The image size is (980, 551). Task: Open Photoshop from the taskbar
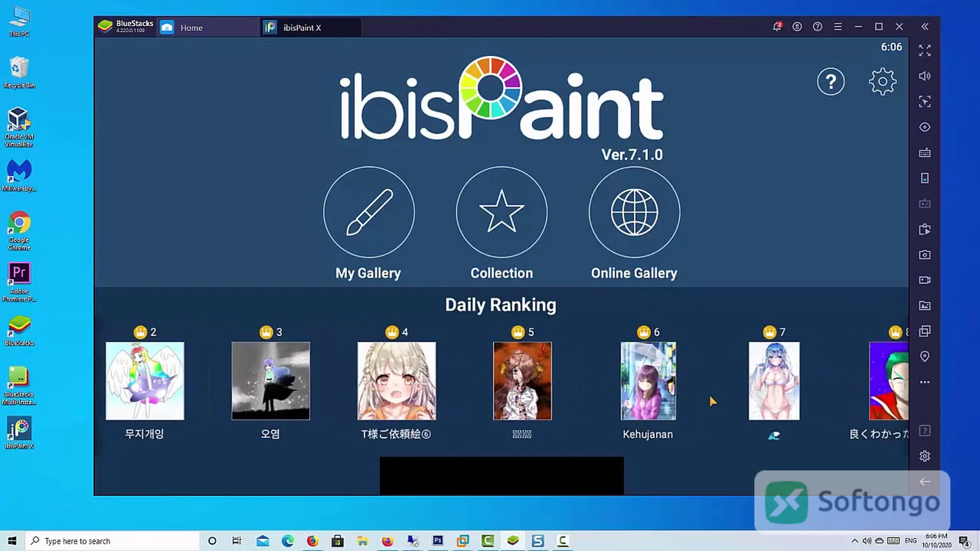(438, 541)
